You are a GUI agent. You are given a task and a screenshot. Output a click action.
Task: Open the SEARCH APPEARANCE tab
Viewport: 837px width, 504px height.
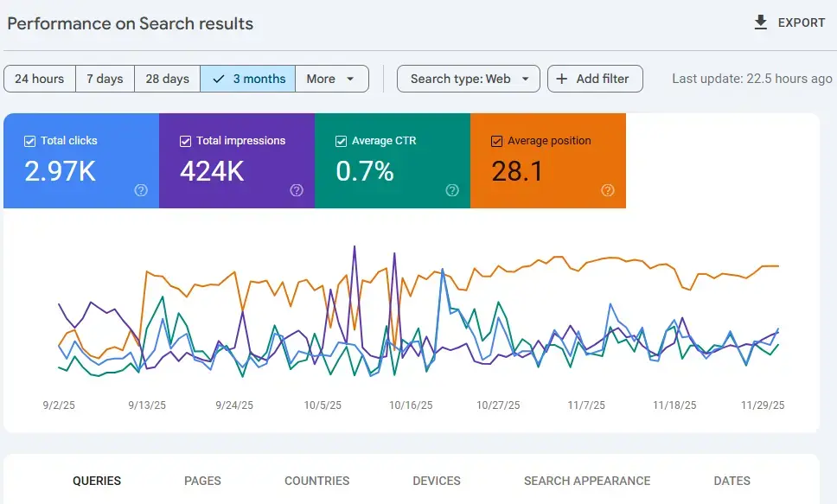(587, 481)
